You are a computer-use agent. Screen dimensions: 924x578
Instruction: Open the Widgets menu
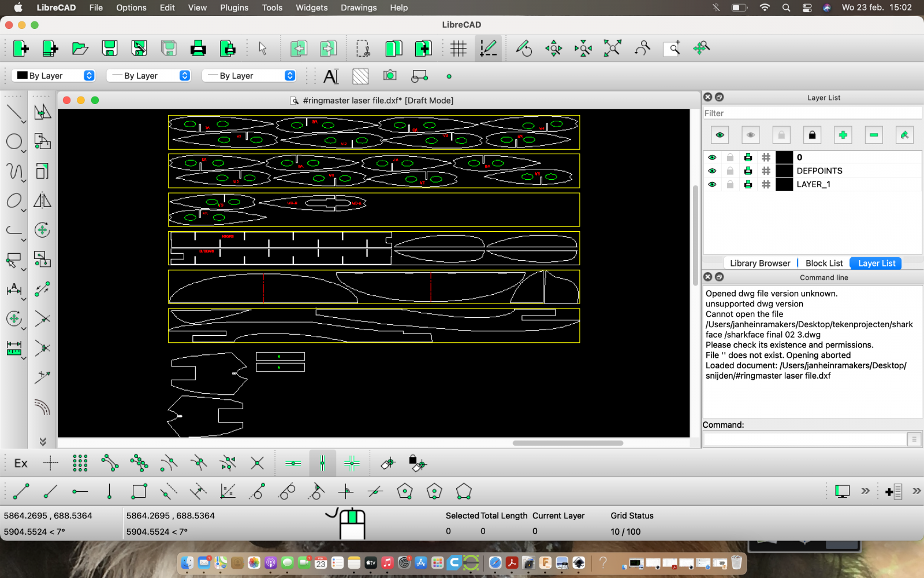(x=312, y=8)
